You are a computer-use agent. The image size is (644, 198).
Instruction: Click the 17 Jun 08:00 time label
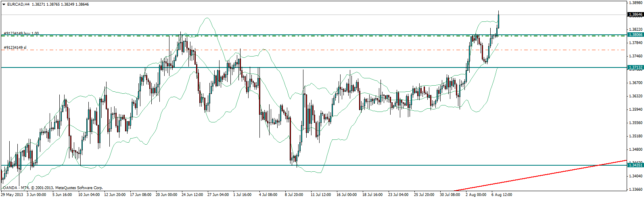[140, 195]
